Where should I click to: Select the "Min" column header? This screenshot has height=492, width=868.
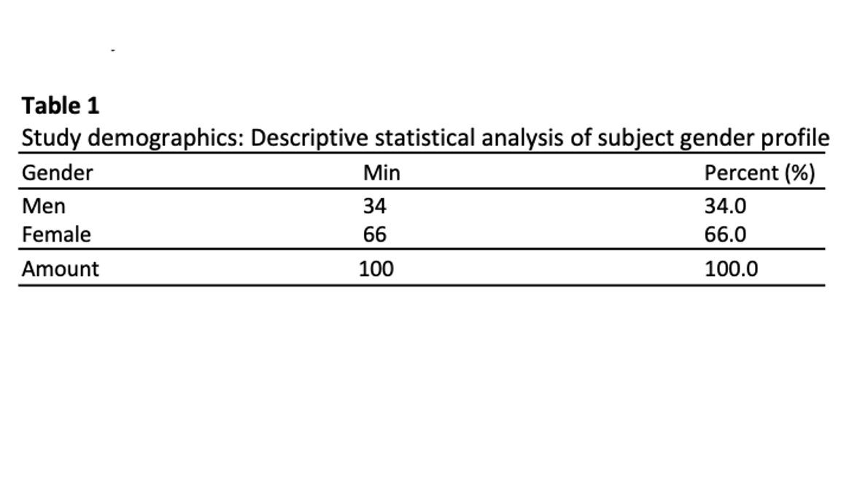381,174
